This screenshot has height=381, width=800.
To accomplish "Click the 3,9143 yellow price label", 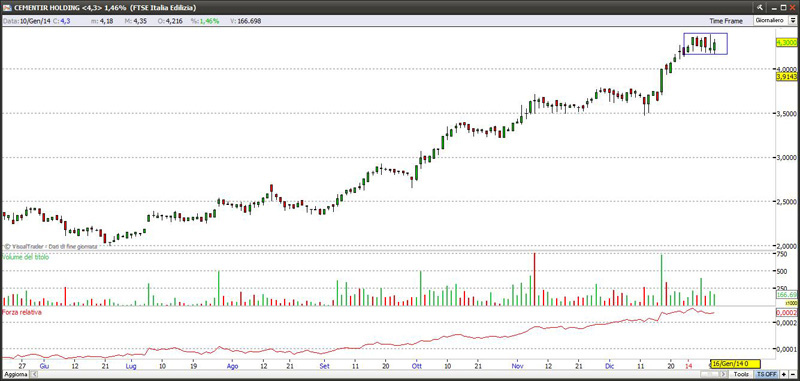I will pyautogui.click(x=786, y=77).
